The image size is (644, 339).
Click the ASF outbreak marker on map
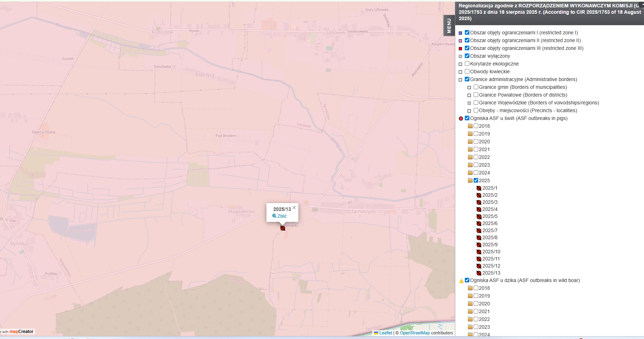pyautogui.click(x=283, y=228)
